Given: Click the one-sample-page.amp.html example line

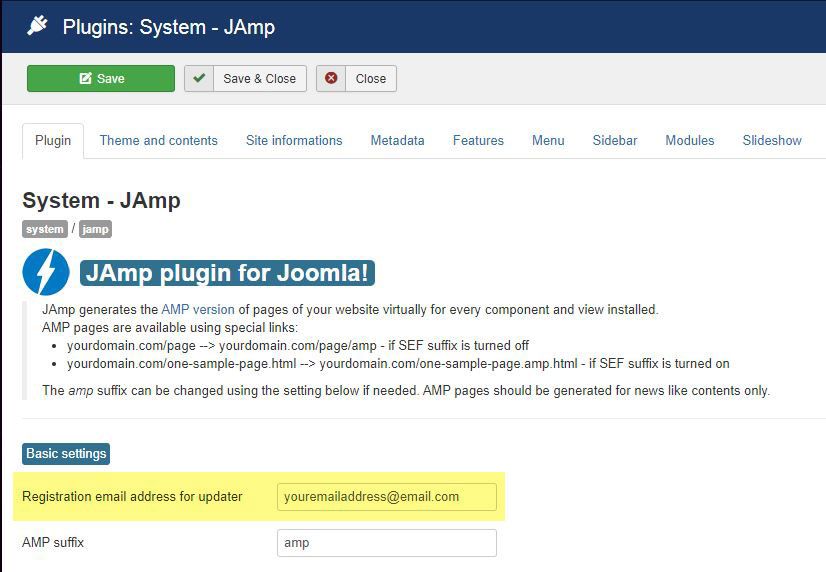Looking at the screenshot, I should (x=398, y=363).
